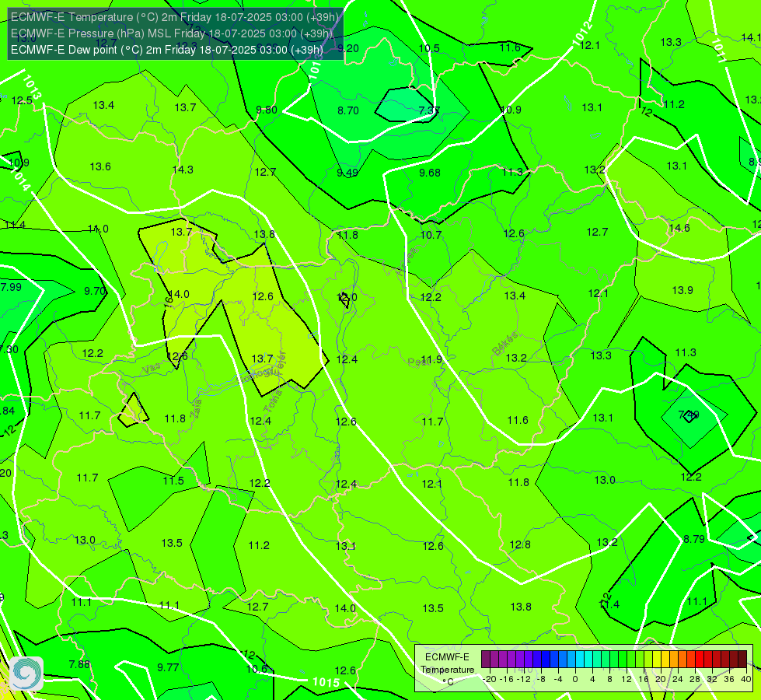Image resolution: width=761 pixels, height=700 pixels.
Task: Click the 11.9 value near Pest
Action: pyautogui.click(x=431, y=359)
